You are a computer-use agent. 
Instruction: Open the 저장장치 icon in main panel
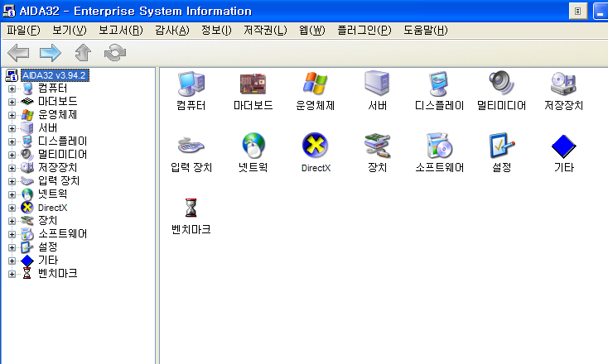tap(563, 84)
